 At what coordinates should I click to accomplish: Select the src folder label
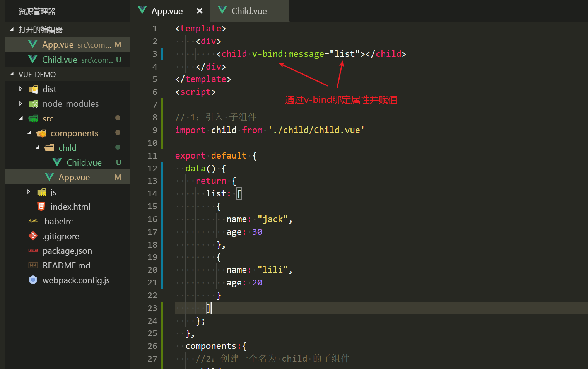48,119
